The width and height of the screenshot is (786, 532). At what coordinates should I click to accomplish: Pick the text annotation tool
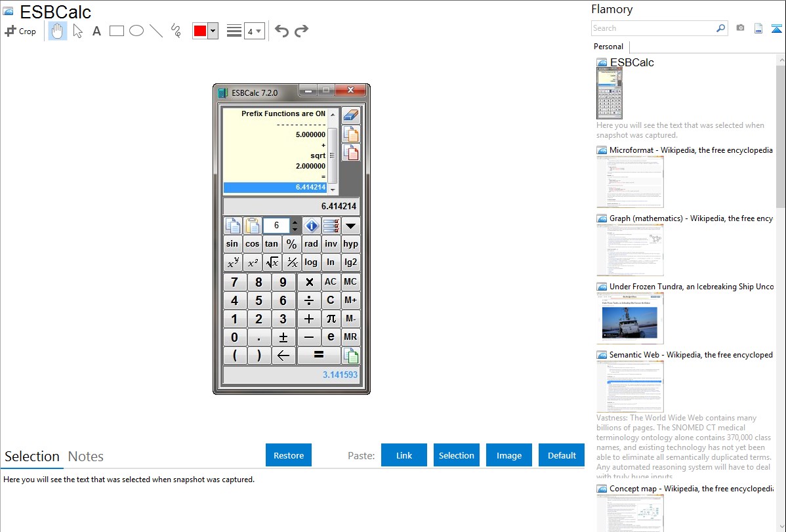(96, 31)
